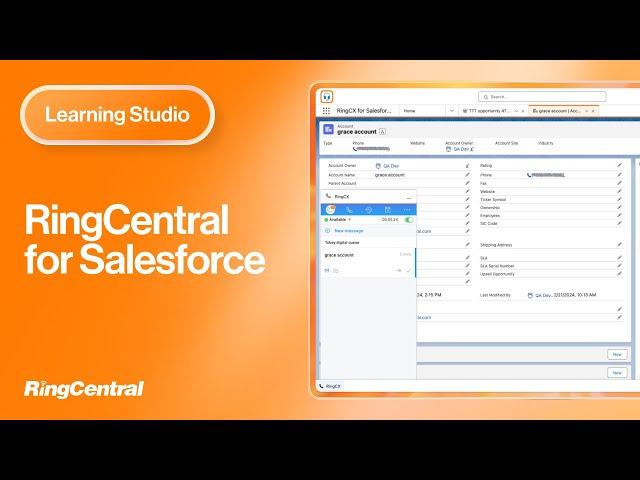
Task: Switch to the TTT opportunity workspace tab
Action: 487,111
